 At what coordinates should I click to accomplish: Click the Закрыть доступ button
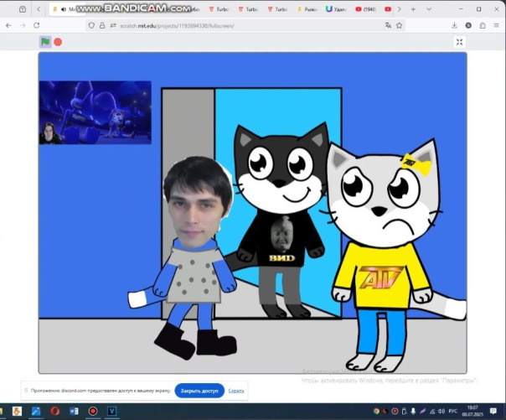pos(199,391)
